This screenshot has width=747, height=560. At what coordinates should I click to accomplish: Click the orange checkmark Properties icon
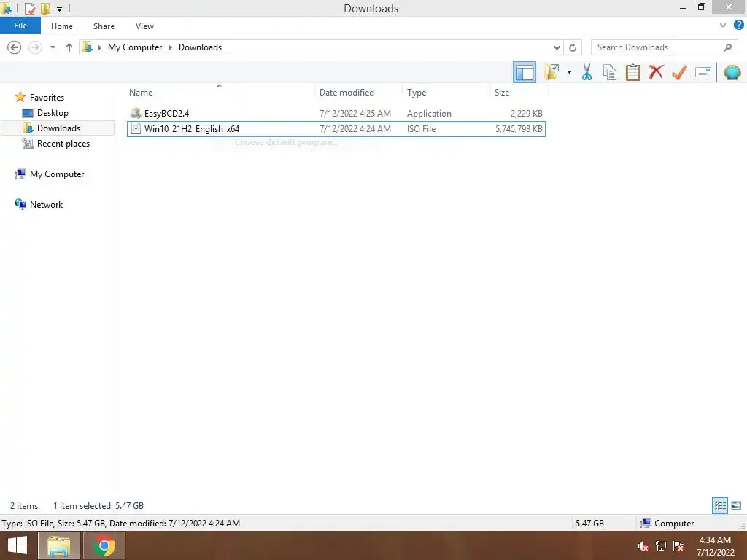coord(679,72)
